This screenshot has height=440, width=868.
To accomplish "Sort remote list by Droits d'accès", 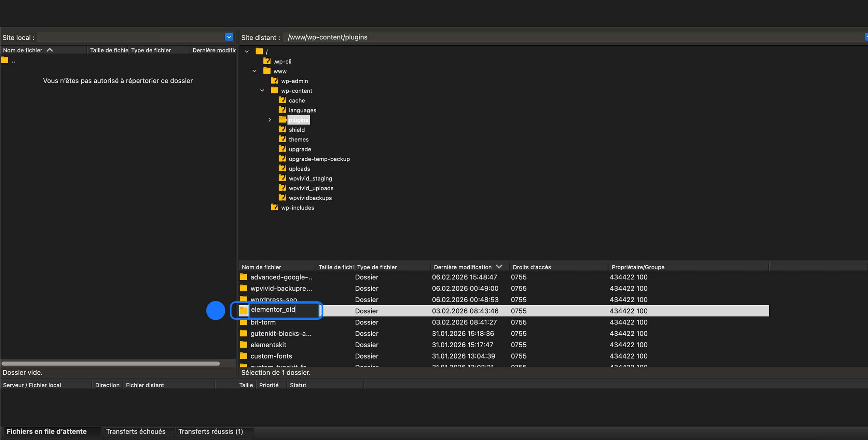I will coord(532,267).
